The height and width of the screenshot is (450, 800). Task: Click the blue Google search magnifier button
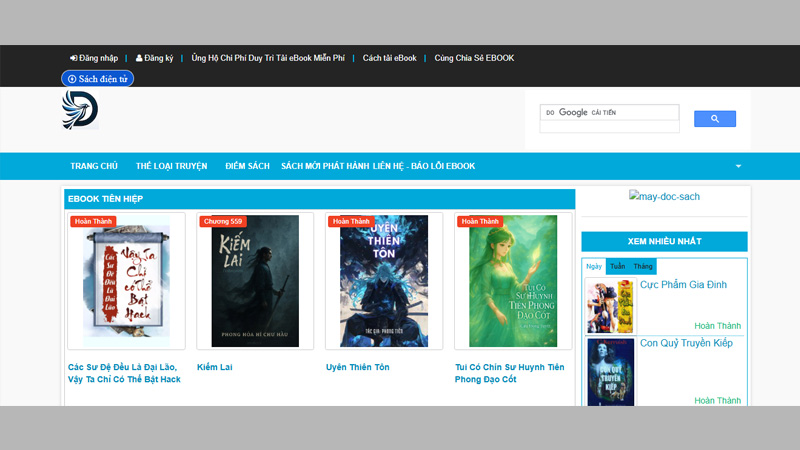(714, 119)
